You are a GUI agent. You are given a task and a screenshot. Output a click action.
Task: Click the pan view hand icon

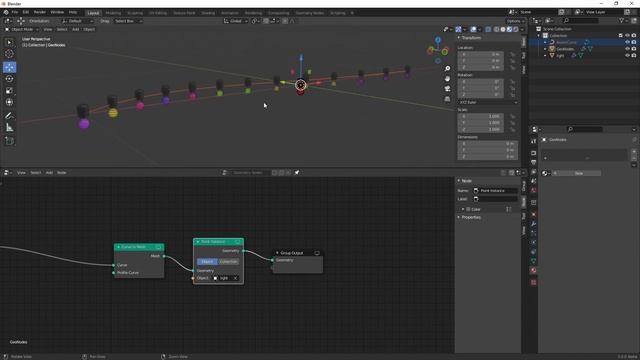pyautogui.click(x=447, y=78)
